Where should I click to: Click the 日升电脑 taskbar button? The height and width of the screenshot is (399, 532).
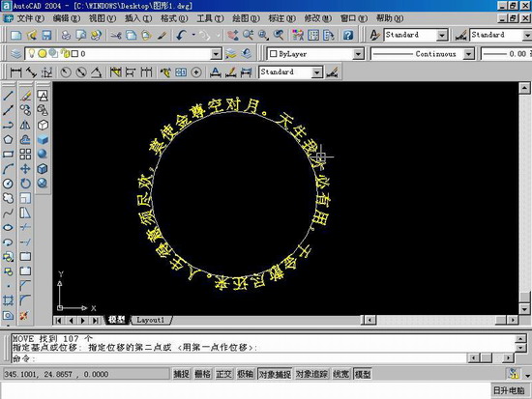[x=509, y=390]
